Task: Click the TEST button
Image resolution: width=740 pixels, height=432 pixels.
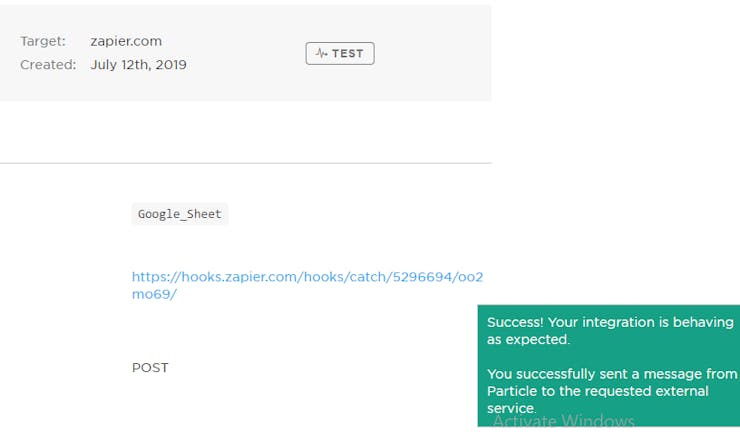Action: click(x=340, y=53)
